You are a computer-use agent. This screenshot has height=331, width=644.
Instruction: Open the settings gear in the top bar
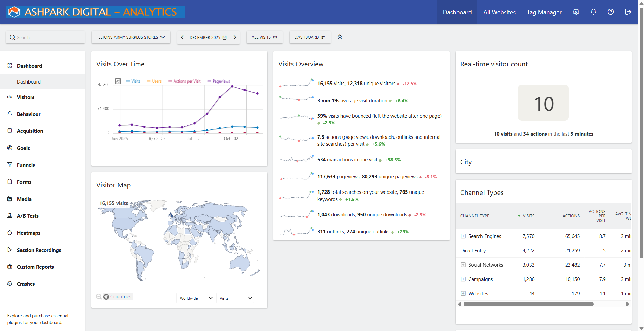point(576,12)
